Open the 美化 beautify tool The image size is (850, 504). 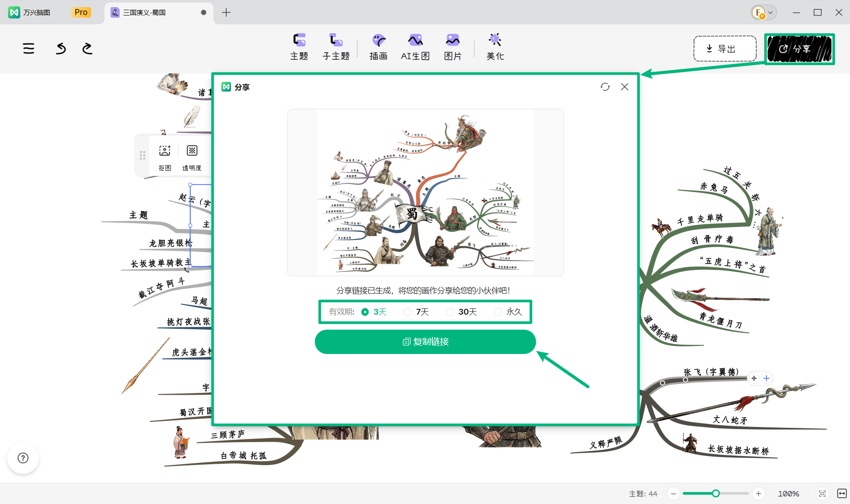tap(495, 47)
